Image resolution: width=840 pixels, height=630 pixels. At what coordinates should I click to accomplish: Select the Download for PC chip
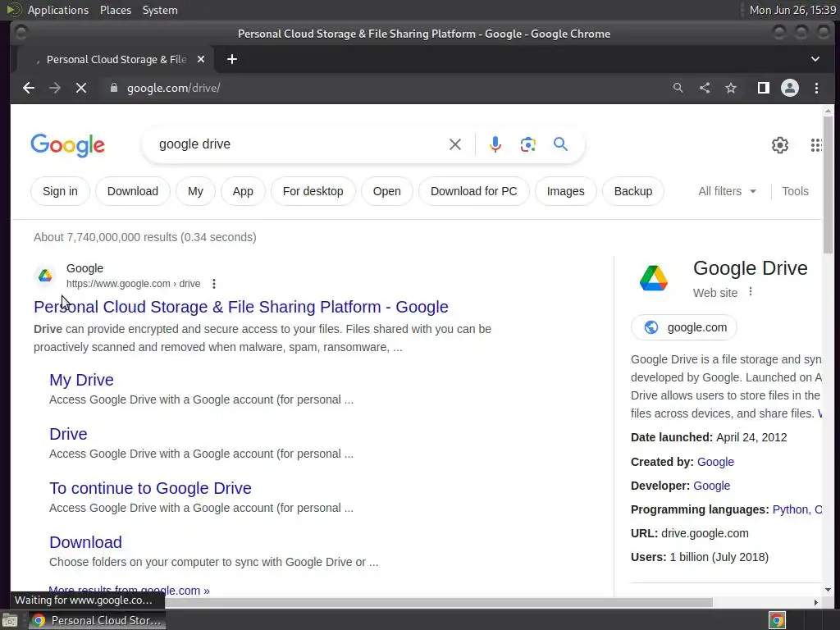tap(473, 191)
